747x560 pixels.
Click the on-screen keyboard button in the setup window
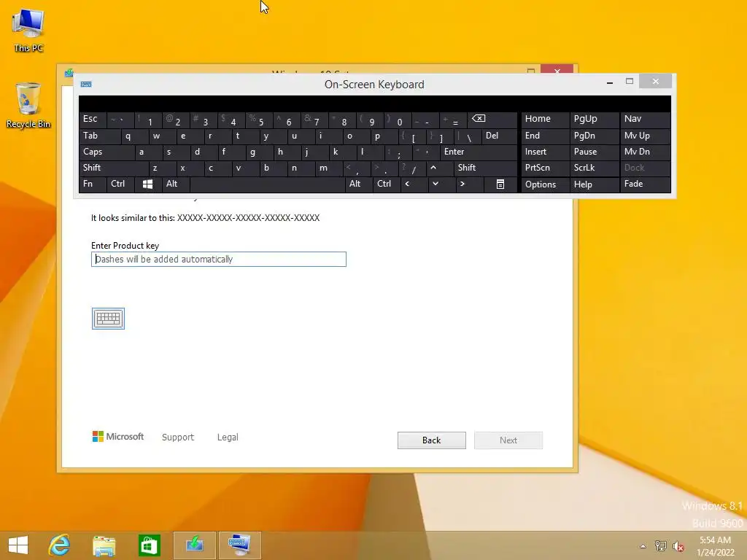[x=108, y=318]
